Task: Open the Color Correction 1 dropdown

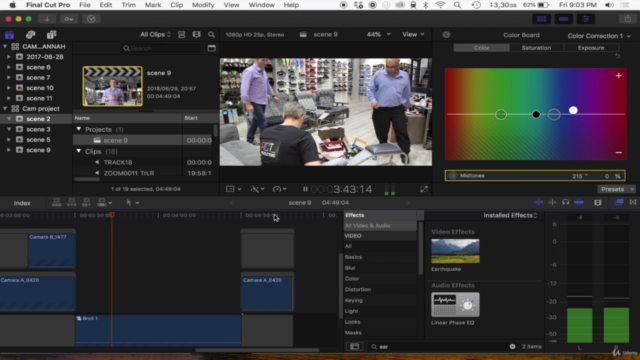Action: [599, 36]
